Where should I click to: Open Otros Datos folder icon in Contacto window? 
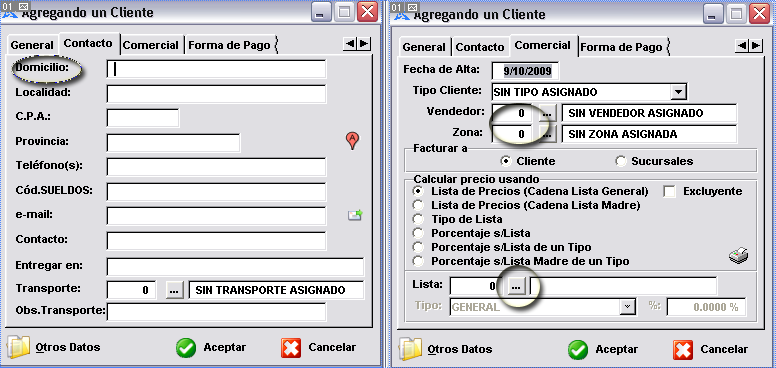point(19,347)
